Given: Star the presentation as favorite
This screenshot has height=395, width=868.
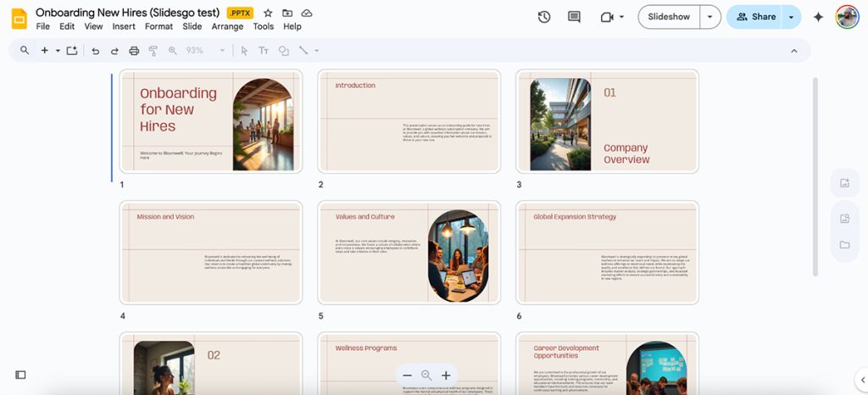Looking at the screenshot, I should [268, 14].
